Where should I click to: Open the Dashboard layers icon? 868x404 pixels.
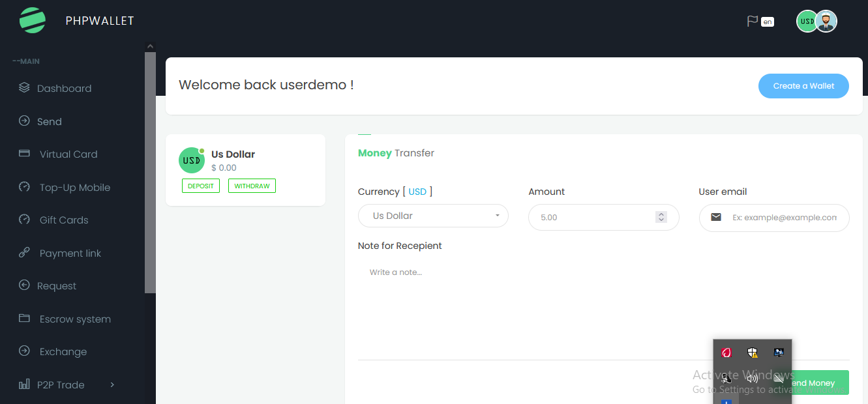click(x=24, y=88)
